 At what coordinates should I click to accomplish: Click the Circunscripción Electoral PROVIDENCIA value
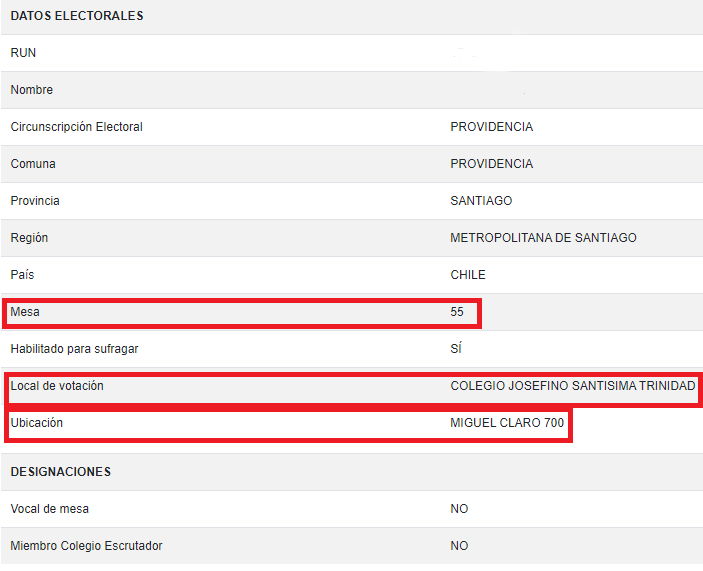coord(491,127)
